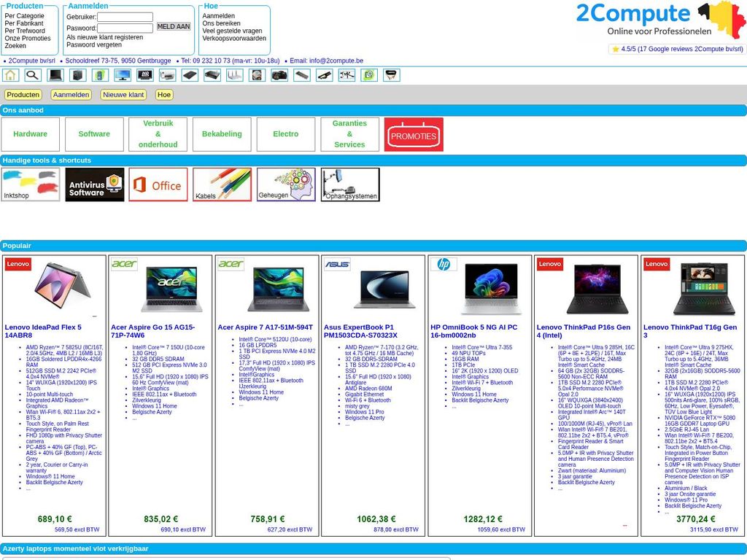Image resolution: width=747 pixels, height=560 pixels.
Task: Open Lenovo IdeaPad Flex 5 14ABR8 title
Action: point(43,332)
